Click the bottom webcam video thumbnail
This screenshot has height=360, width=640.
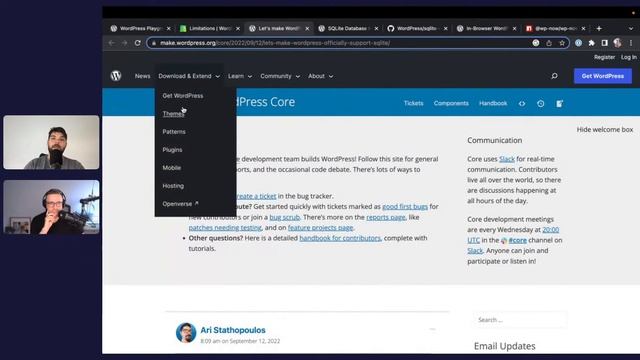pyautogui.click(x=51, y=207)
